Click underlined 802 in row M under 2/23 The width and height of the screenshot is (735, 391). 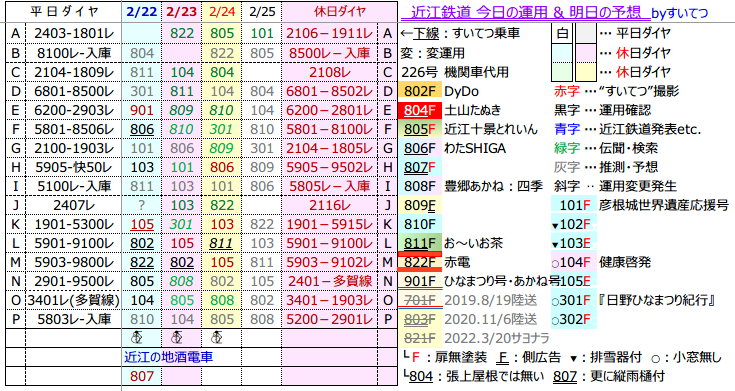click(181, 262)
